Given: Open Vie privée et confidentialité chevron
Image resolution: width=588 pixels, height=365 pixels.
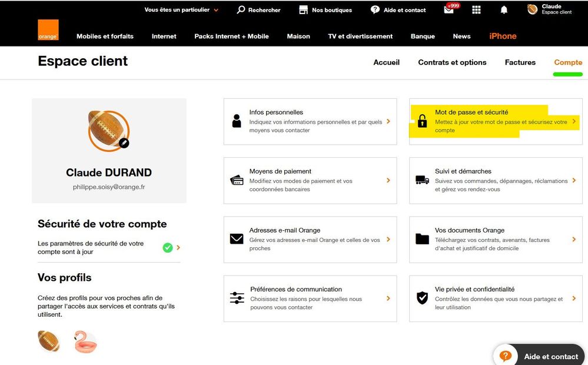Looking at the screenshot, I should [x=574, y=298].
